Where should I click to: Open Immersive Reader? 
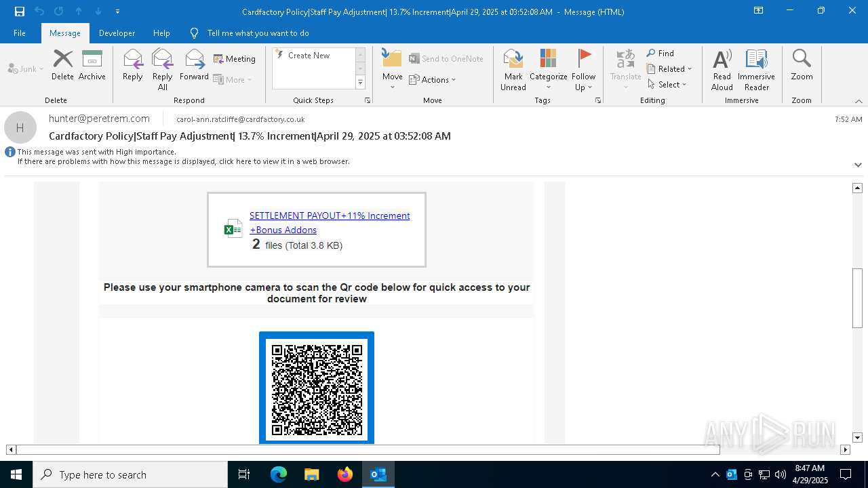tap(756, 69)
